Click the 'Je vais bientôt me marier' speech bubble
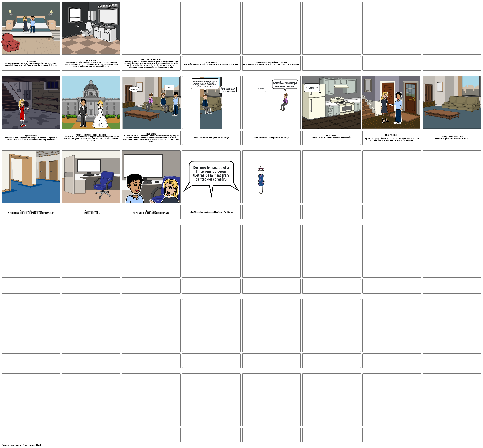The image size is (483, 448). click(x=285, y=84)
